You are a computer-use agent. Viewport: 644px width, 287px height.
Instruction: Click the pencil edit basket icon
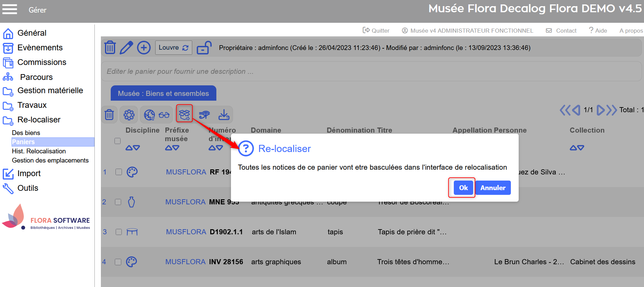(x=126, y=48)
